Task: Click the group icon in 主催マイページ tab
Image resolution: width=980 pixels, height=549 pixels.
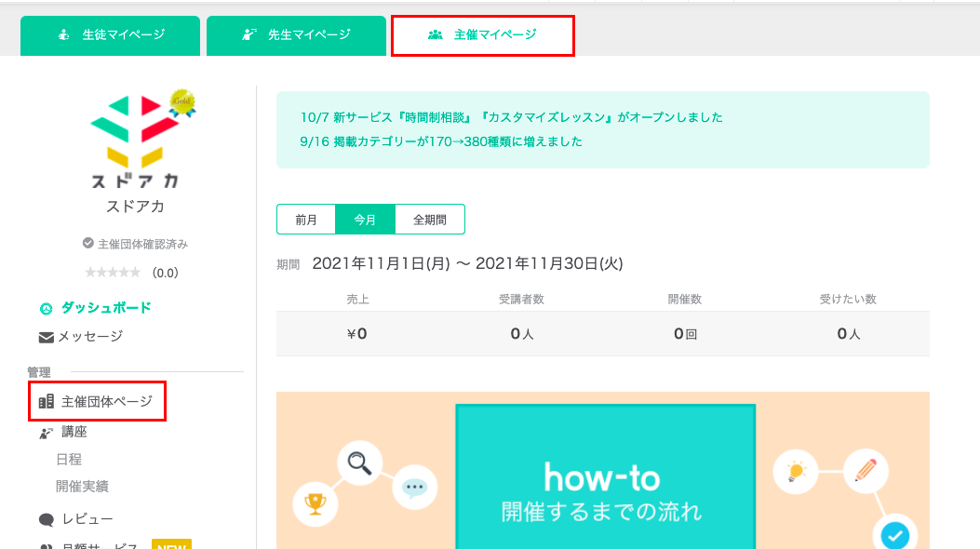Action: click(435, 35)
